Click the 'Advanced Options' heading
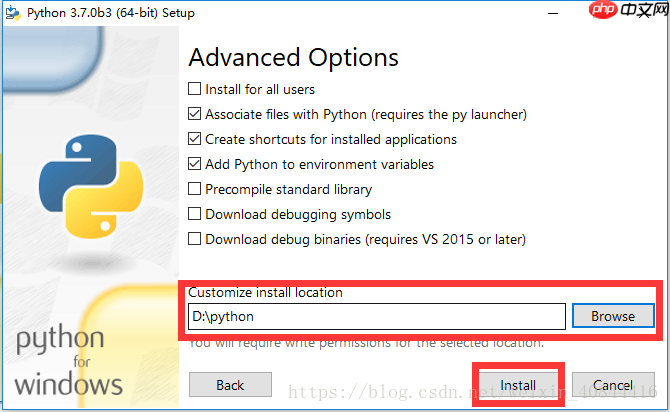 293,57
